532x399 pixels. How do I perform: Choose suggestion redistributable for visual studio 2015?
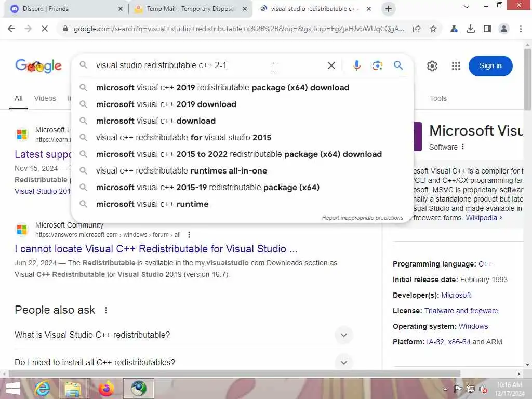[x=242, y=137]
